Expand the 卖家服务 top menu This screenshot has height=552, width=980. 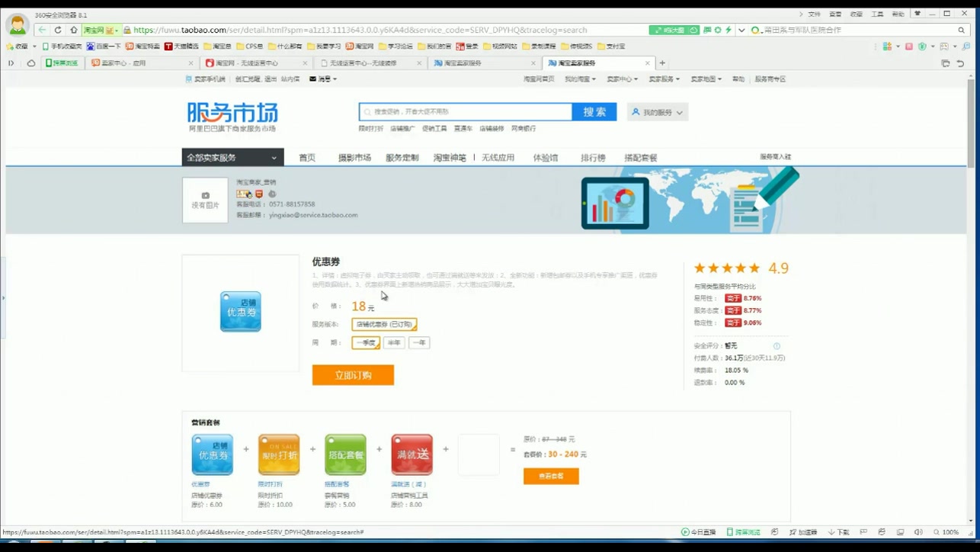click(x=664, y=79)
